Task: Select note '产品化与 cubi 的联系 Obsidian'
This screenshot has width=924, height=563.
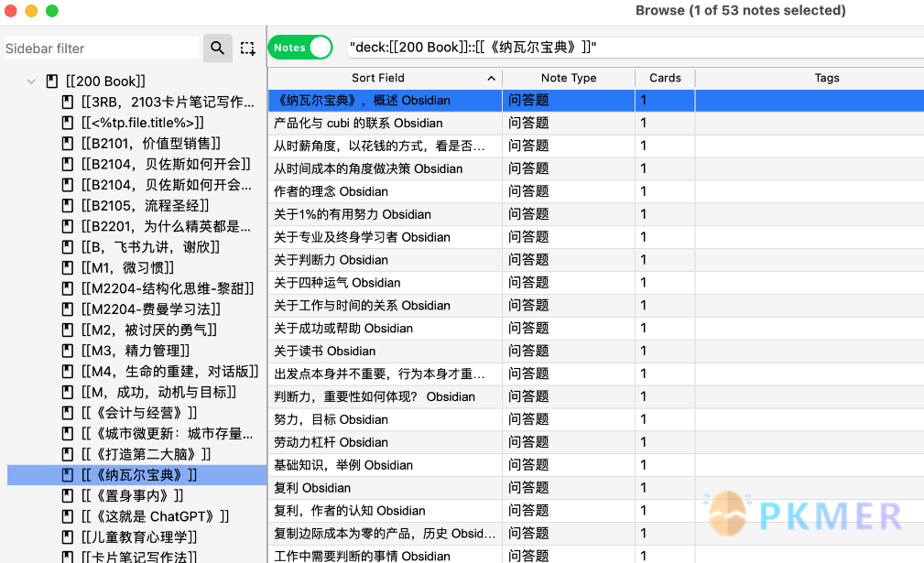Action: (x=385, y=123)
